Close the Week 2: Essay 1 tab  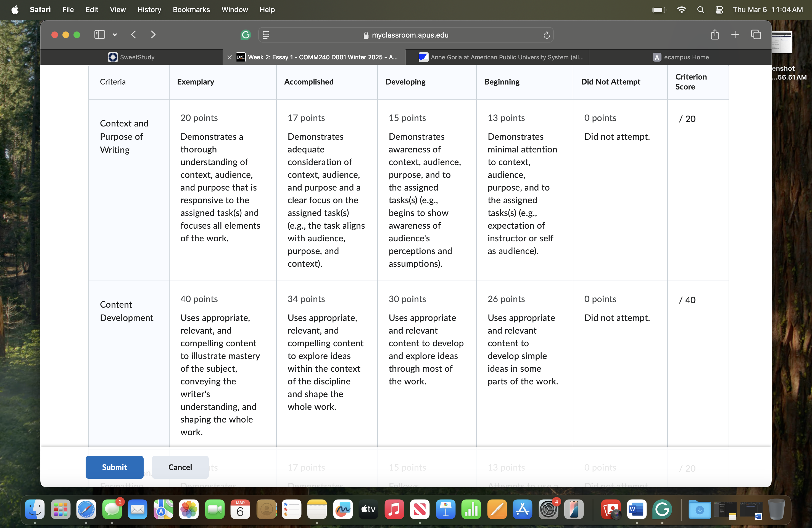point(230,57)
